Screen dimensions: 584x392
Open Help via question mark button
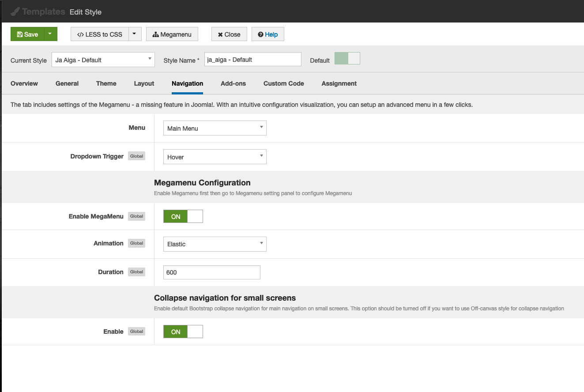point(268,34)
